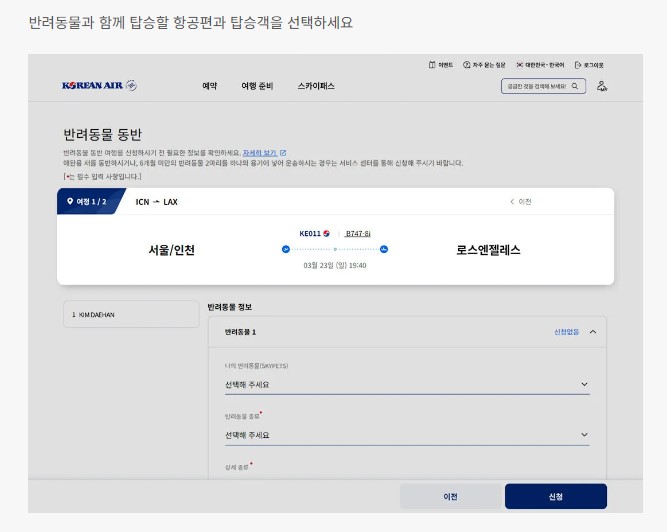Click the 반려동물 동반 page heading
Screen dimensions: 667x532
[x=103, y=134]
